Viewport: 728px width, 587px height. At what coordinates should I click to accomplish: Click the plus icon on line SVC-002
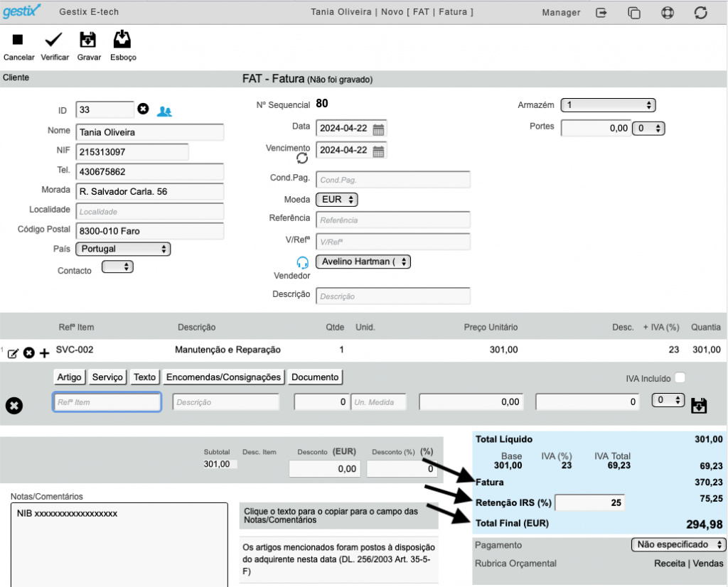tap(44, 354)
